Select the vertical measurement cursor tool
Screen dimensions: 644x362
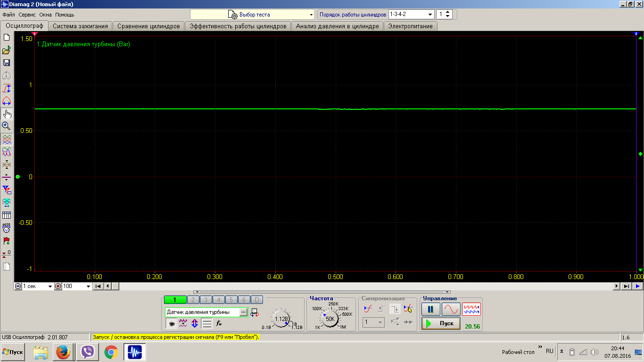coord(7,88)
